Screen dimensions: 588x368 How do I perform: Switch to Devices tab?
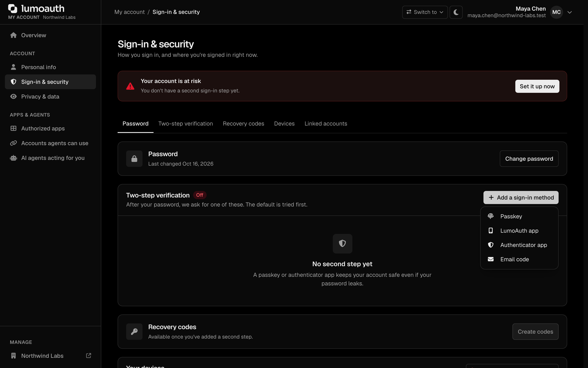[284, 124]
